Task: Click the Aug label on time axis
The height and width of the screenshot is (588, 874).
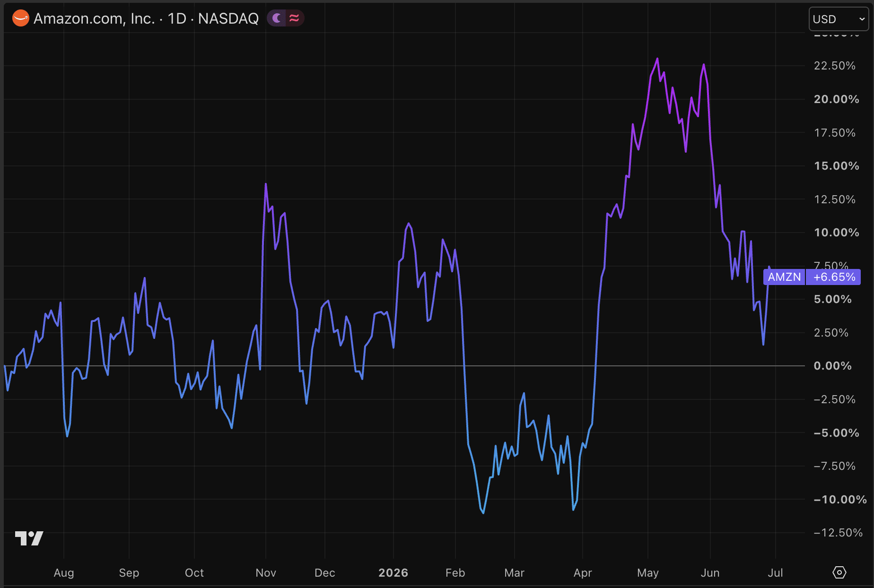Action: (64, 573)
